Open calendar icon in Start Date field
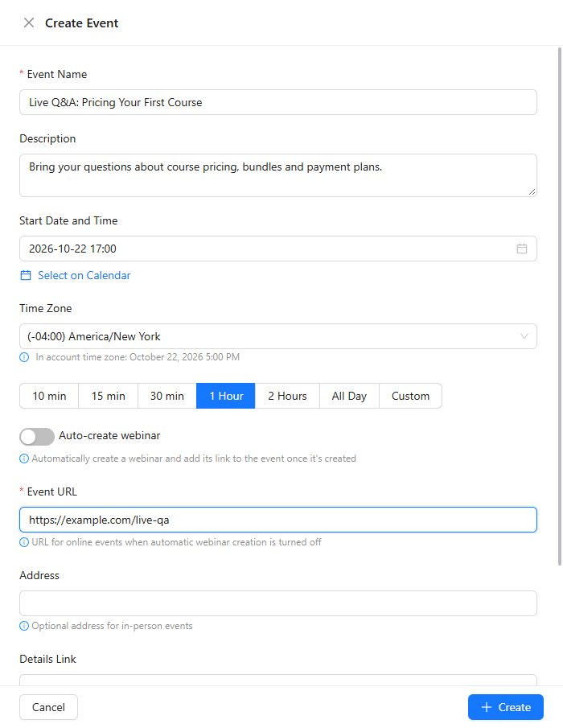The image size is (563, 728). pos(522,249)
